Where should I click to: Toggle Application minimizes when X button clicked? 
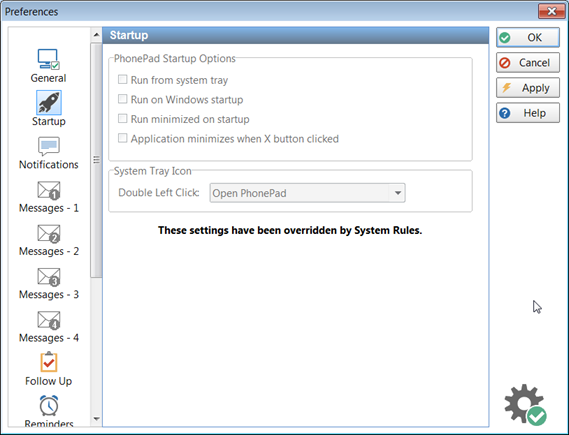point(123,138)
